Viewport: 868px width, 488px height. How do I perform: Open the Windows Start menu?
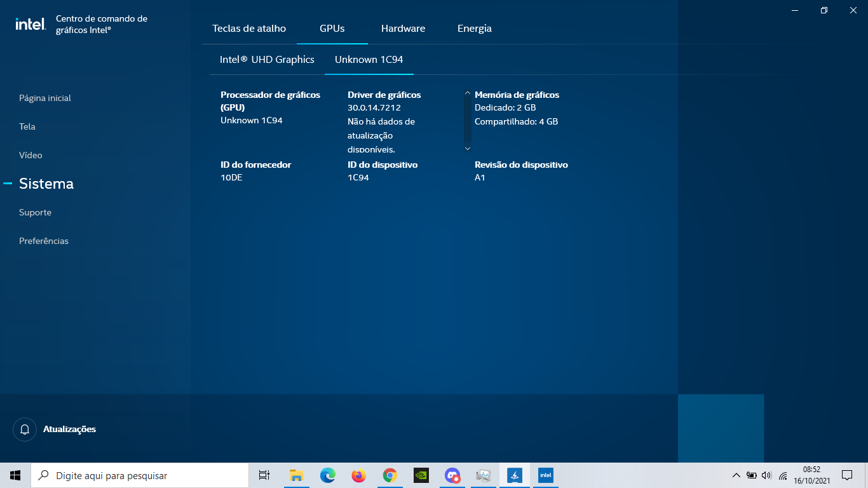click(15, 475)
